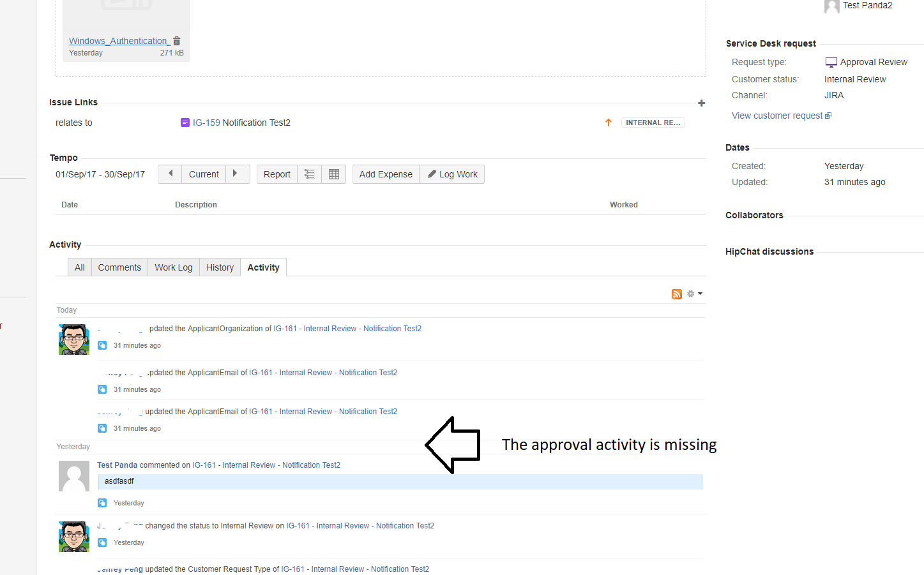
Task: Switch Tempo to table grid view icon
Action: point(333,174)
